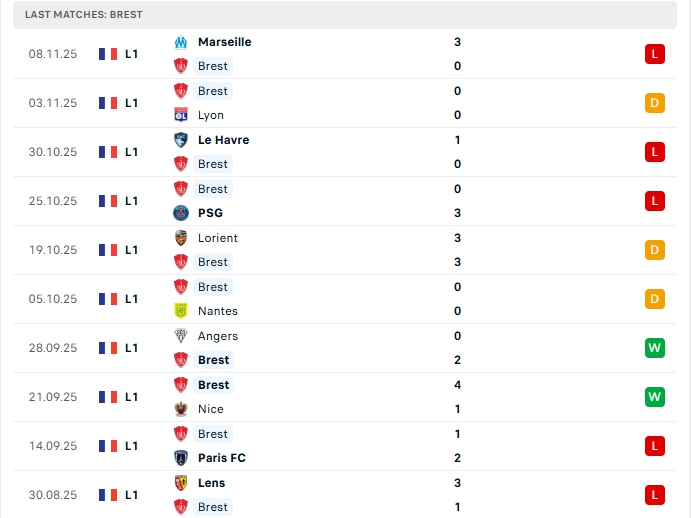
Task: Click the French flag on the 08.11.25 match
Action: [108, 54]
